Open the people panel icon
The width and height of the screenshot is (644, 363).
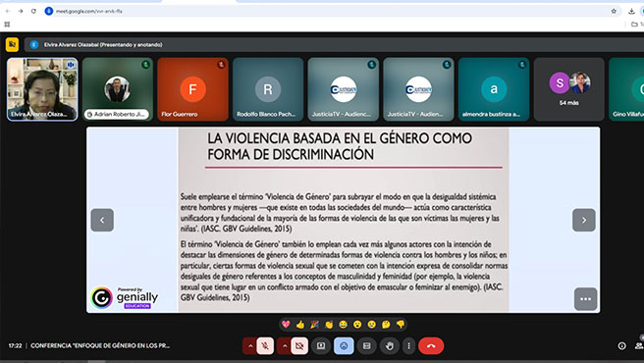639,346
